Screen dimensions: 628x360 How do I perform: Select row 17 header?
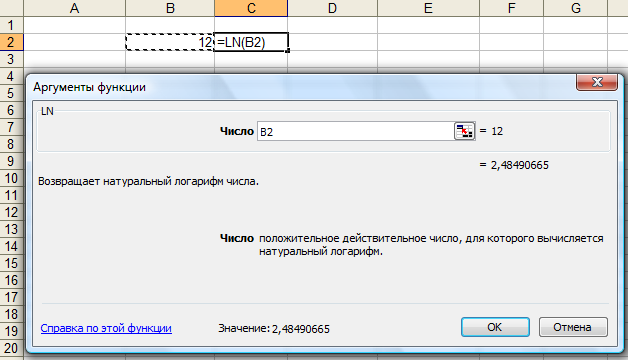pos(12,297)
